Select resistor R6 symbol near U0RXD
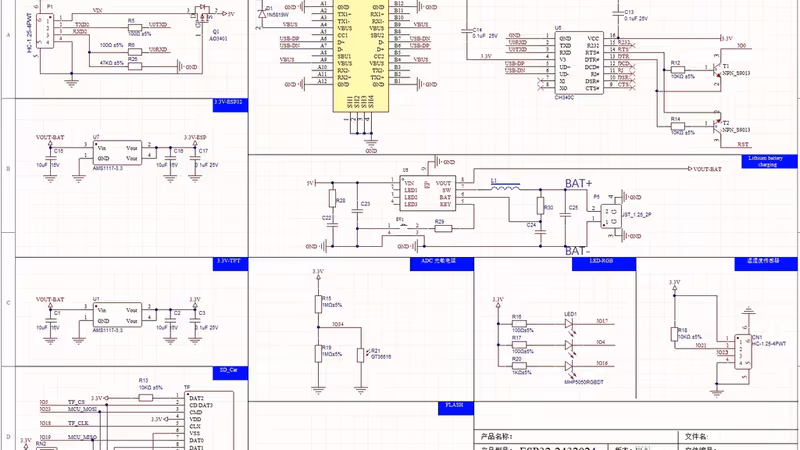This screenshot has width=800, height=450. click(x=135, y=52)
